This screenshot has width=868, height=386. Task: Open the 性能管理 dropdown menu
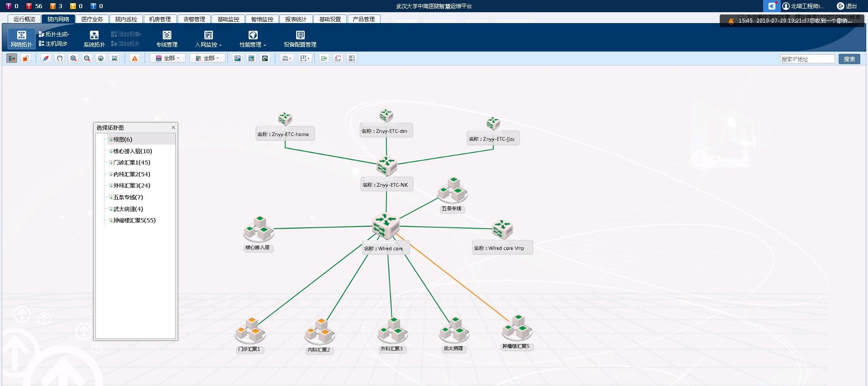coord(253,39)
